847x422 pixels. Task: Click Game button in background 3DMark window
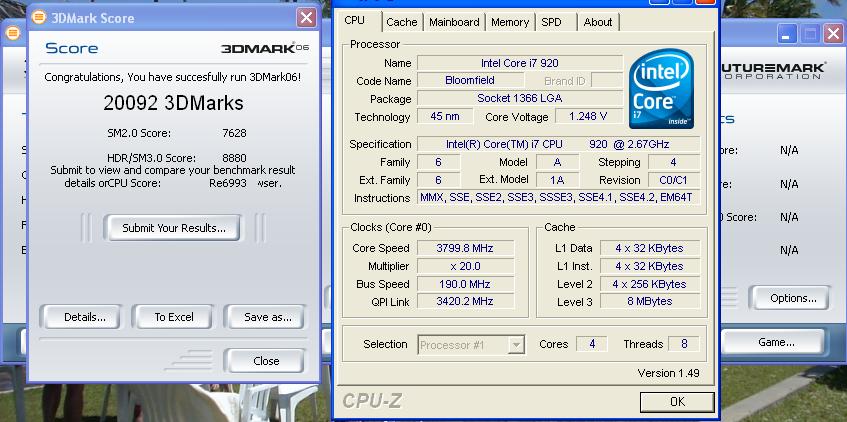pos(775,342)
